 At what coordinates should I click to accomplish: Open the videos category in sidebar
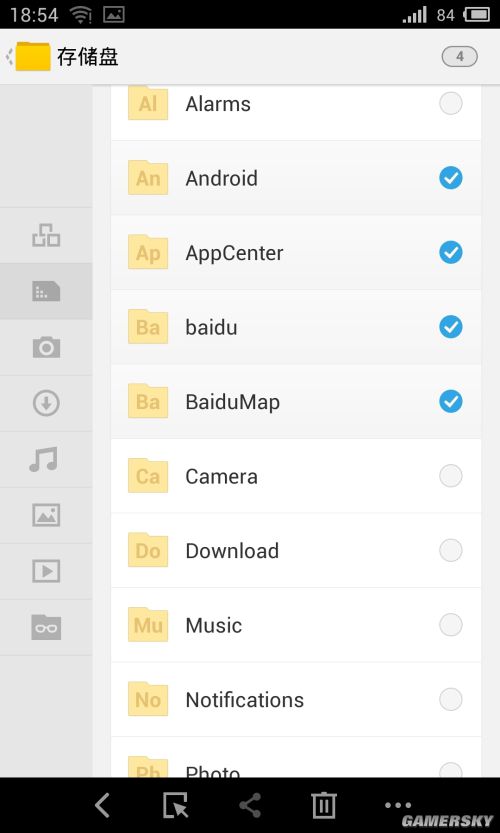pyautogui.click(x=46, y=571)
